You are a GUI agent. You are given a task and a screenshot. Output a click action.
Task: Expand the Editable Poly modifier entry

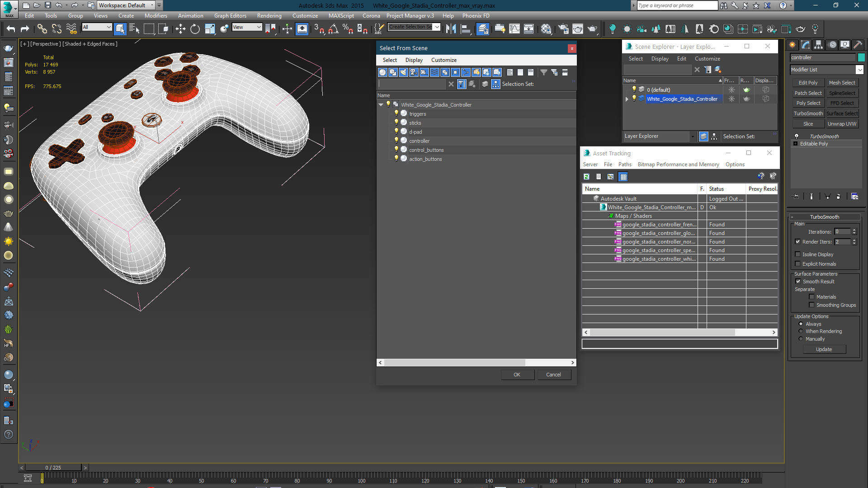(x=796, y=144)
